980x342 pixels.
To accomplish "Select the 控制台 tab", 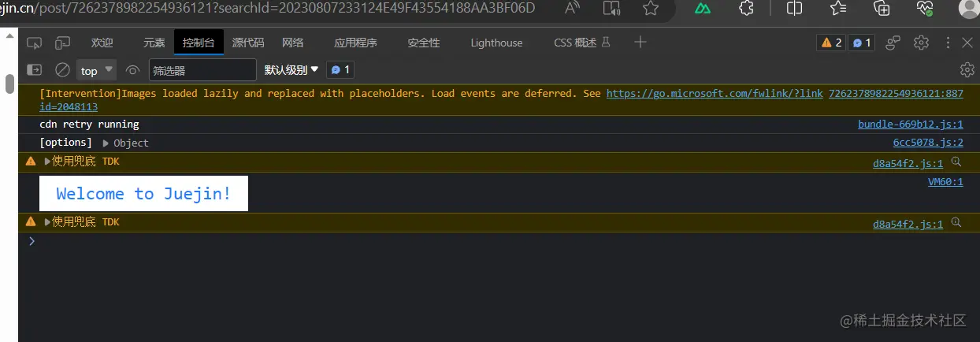I will pyautogui.click(x=199, y=43).
